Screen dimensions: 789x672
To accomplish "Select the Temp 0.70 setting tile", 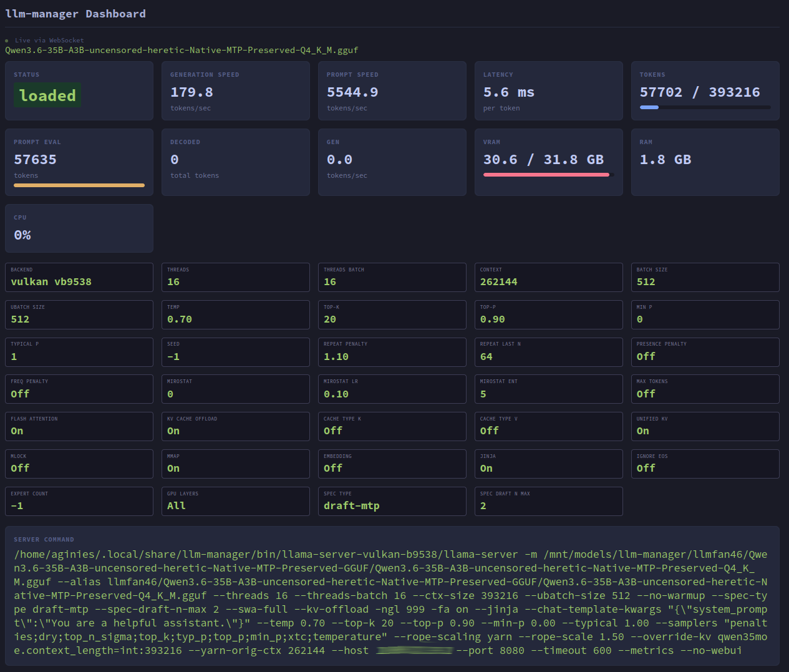I will tap(236, 314).
